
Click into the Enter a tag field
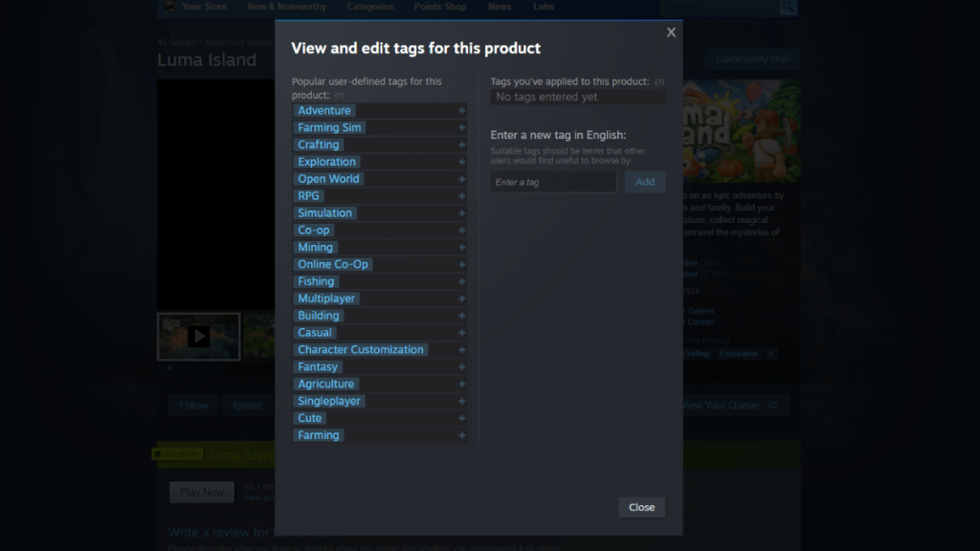pyautogui.click(x=553, y=182)
